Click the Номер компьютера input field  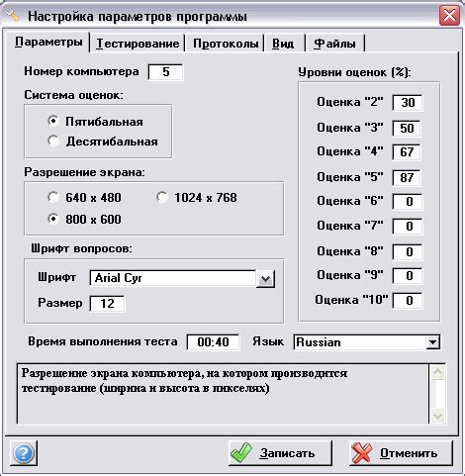click(165, 72)
